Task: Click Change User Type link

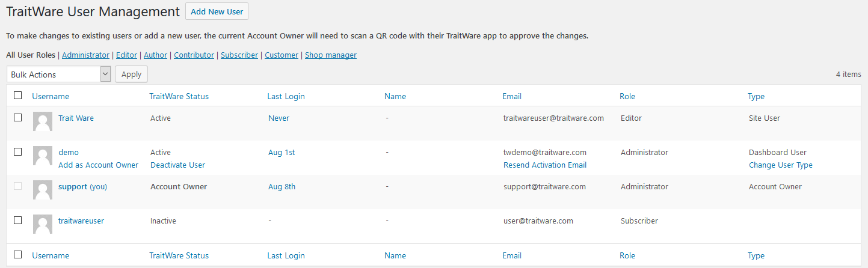Action: [781, 165]
